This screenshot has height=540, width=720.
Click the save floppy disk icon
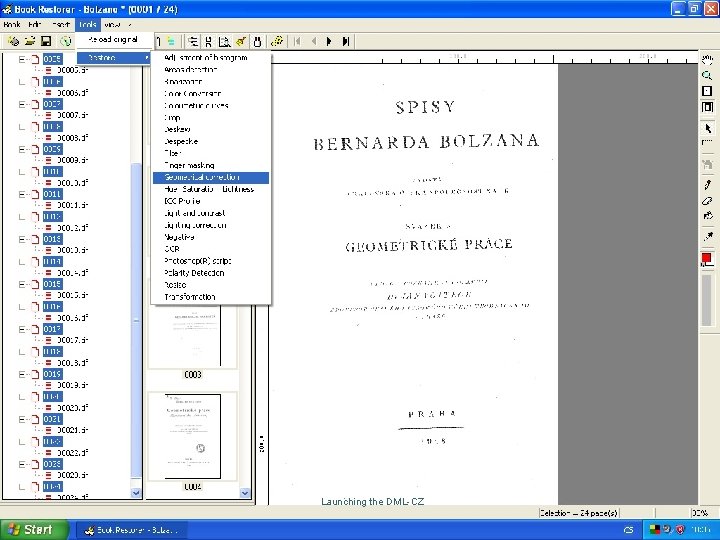(46, 41)
